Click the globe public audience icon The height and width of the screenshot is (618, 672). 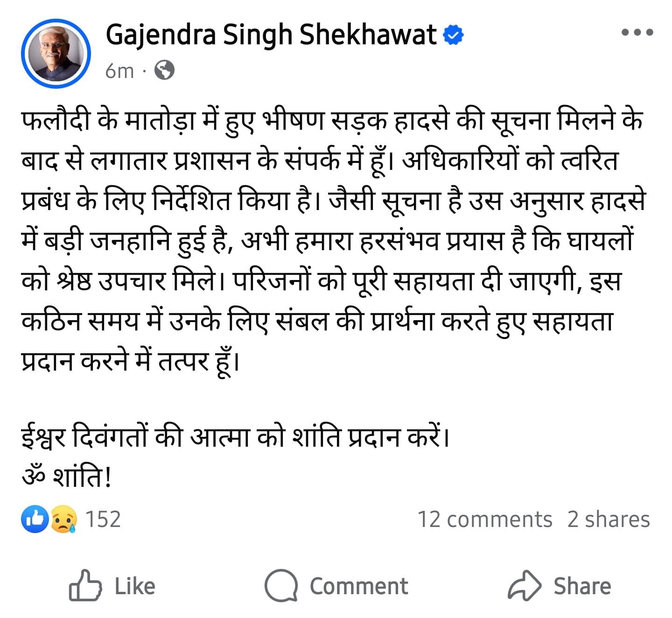click(x=164, y=70)
